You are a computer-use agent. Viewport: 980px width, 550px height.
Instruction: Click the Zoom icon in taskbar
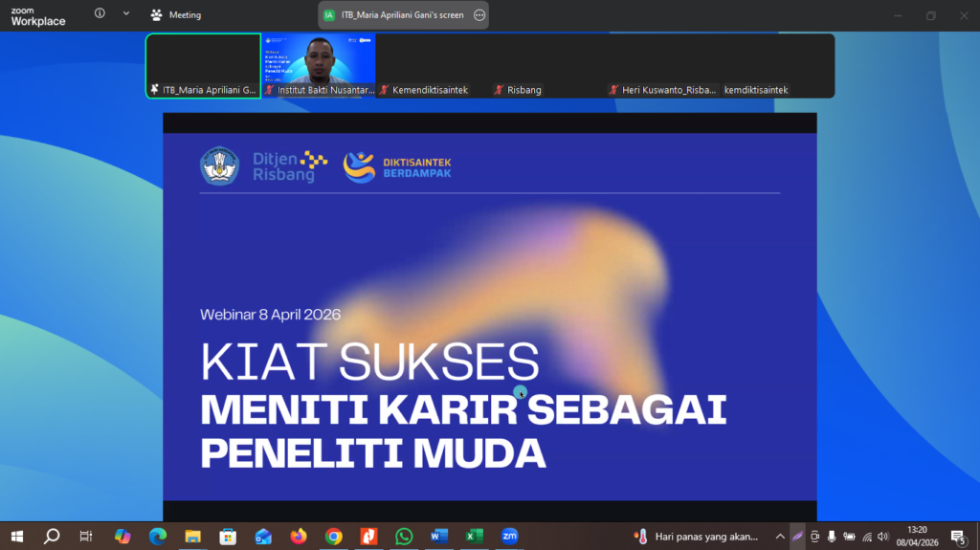coord(509,536)
